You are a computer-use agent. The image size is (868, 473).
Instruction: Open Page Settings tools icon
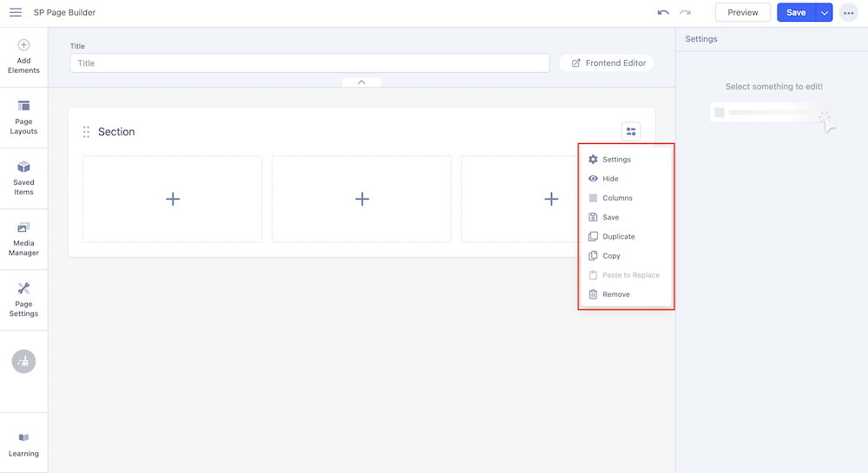click(x=23, y=299)
